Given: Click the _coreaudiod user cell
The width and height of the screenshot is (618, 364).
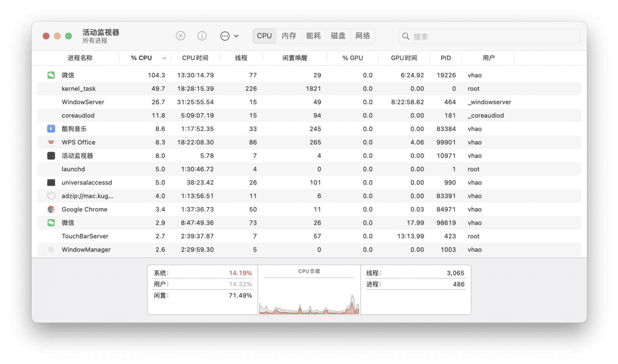Looking at the screenshot, I should [x=486, y=116].
